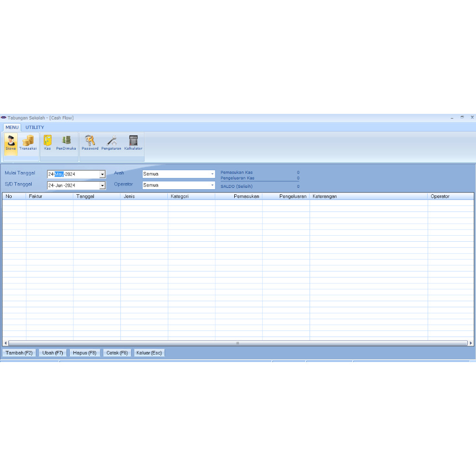Click Cetak (F6) to print
Screen dimensions: 476x476
pos(117,352)
